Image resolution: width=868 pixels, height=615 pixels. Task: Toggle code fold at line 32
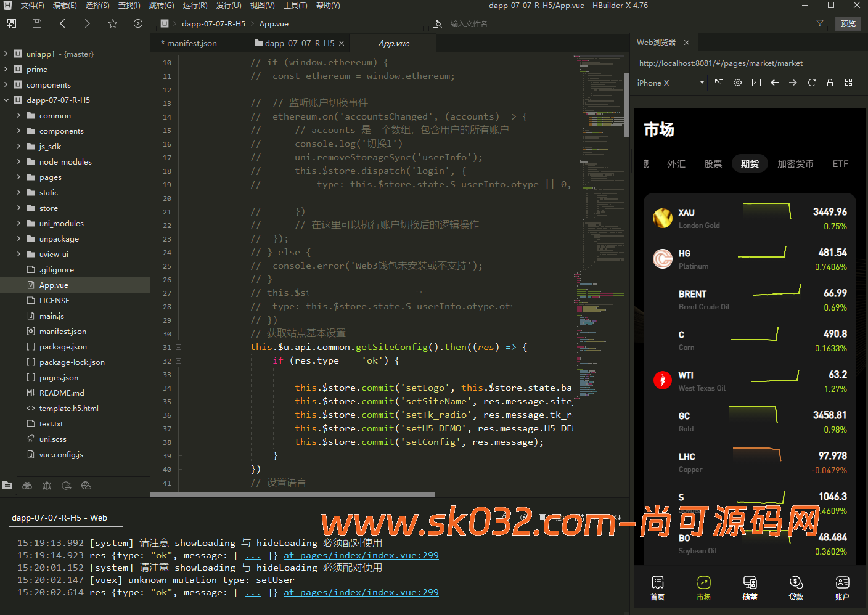[179, 360]
